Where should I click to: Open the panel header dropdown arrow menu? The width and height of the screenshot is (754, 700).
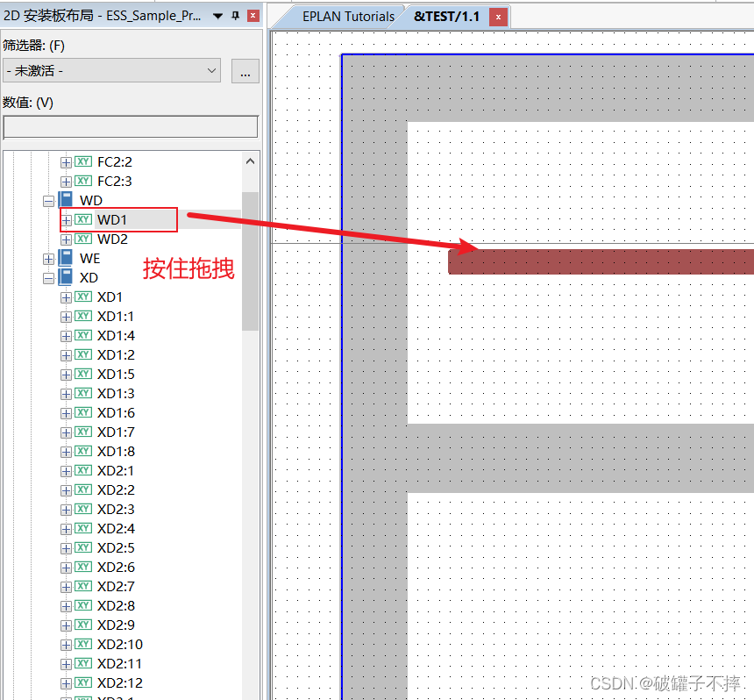click(x=217, y=16)
